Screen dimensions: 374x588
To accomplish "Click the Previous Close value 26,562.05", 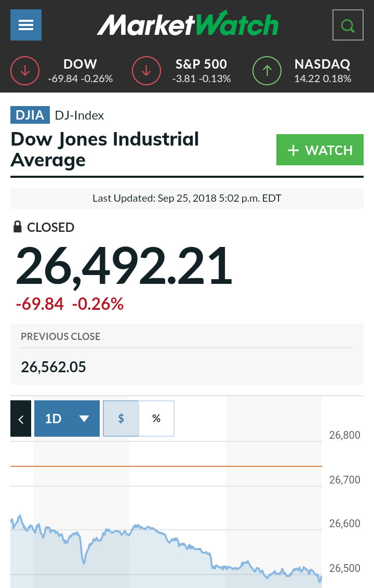I will click(x=54, y=367).
